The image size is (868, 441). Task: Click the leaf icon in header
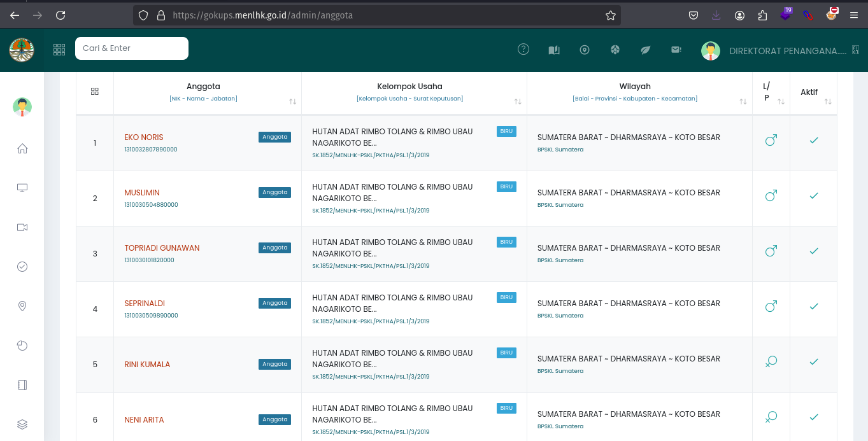click(645, 50)
